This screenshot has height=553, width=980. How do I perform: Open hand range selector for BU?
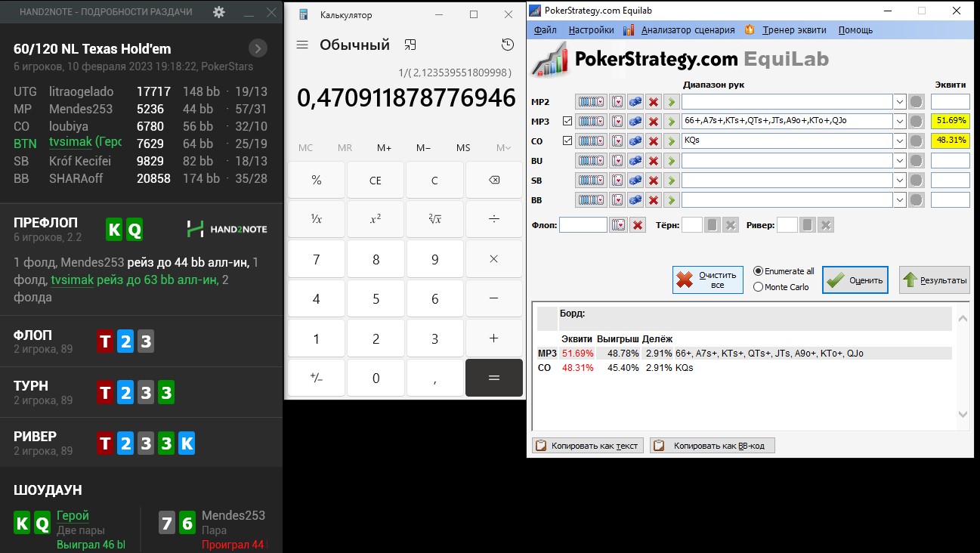pos(591,161)
